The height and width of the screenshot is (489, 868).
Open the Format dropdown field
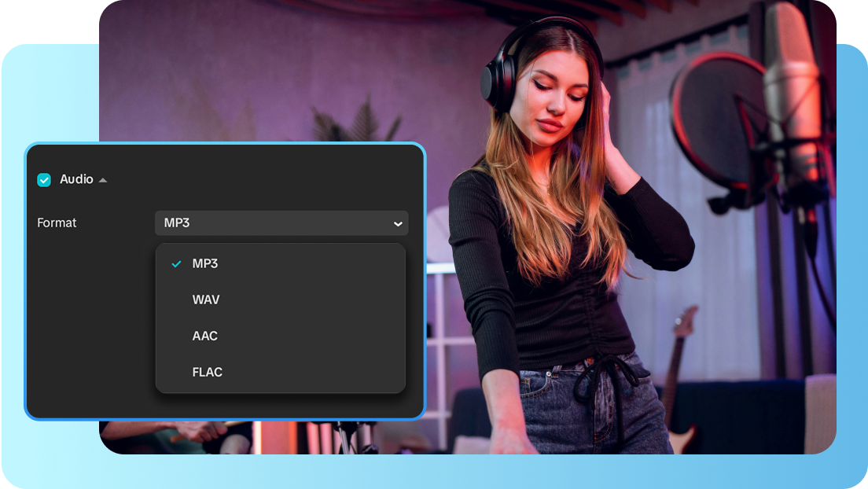tap(281, 223)
